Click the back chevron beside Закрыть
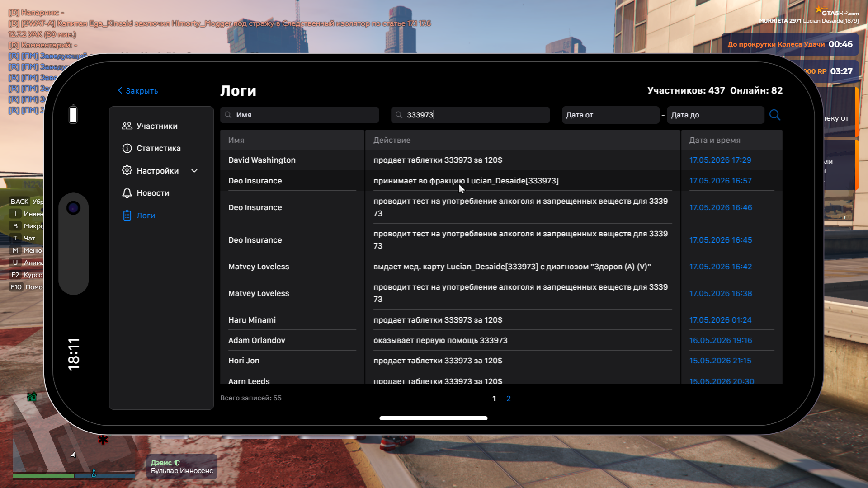This screenshot has width=868, height=488. [x=120, y=90]
